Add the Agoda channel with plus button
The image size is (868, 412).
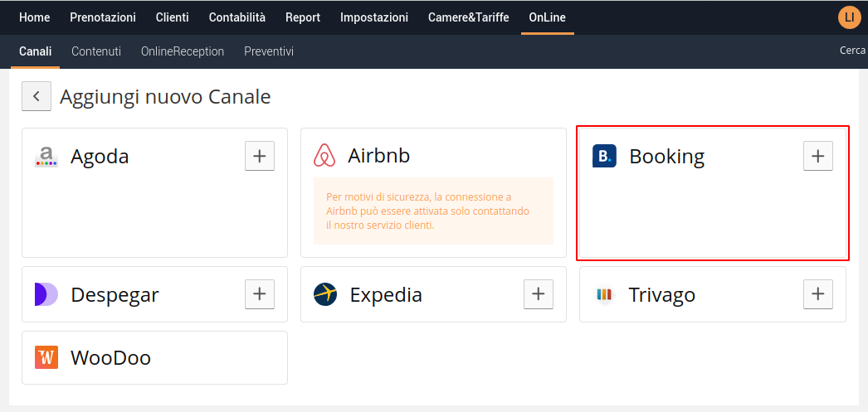pyautogui.click(x=260, y=156)
